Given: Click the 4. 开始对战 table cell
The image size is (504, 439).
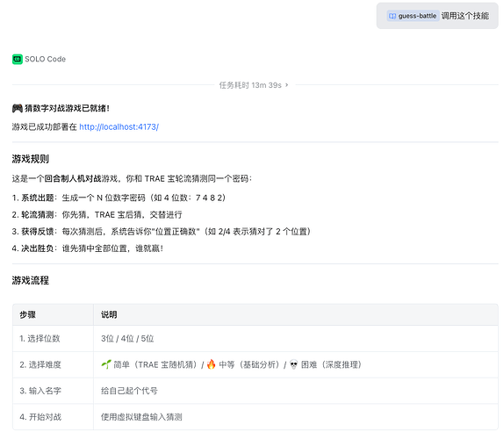Looking at the screenshot, I should tap(53, 417).
